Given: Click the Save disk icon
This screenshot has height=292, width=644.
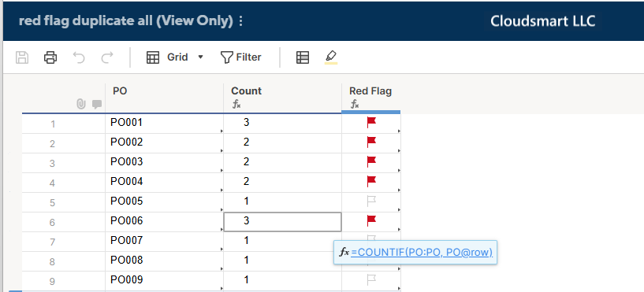Looking at the screenshot, I should click(x=22, y=57).
